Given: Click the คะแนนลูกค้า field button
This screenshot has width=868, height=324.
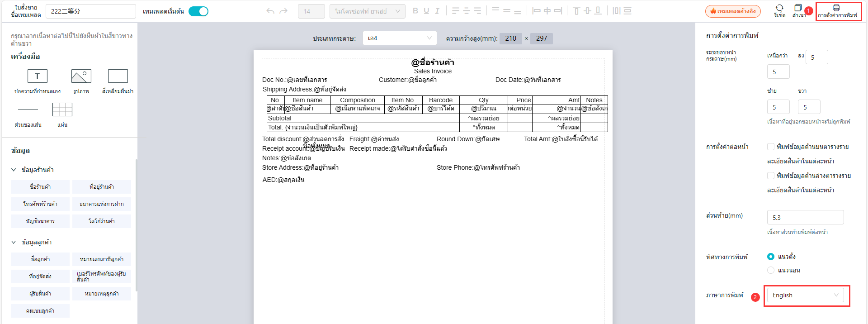Looking at the screenshot, I should pyautogui.click(x=40, y=311).
